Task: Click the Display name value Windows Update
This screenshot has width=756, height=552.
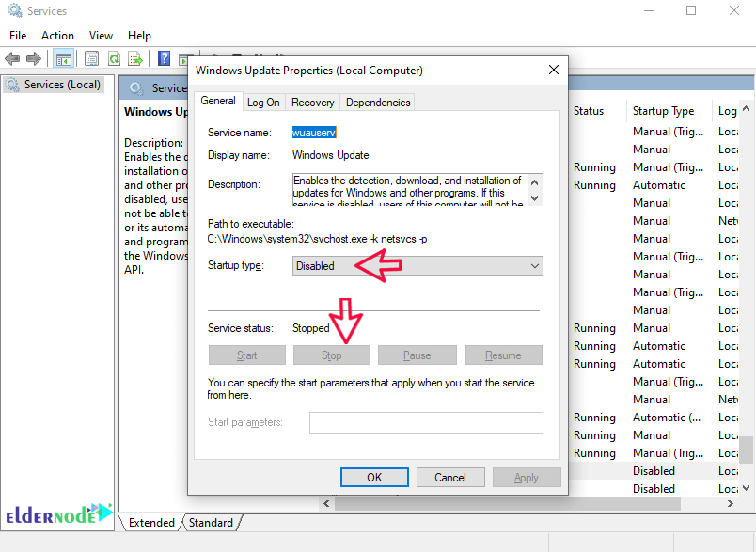Action: point(331,155)
